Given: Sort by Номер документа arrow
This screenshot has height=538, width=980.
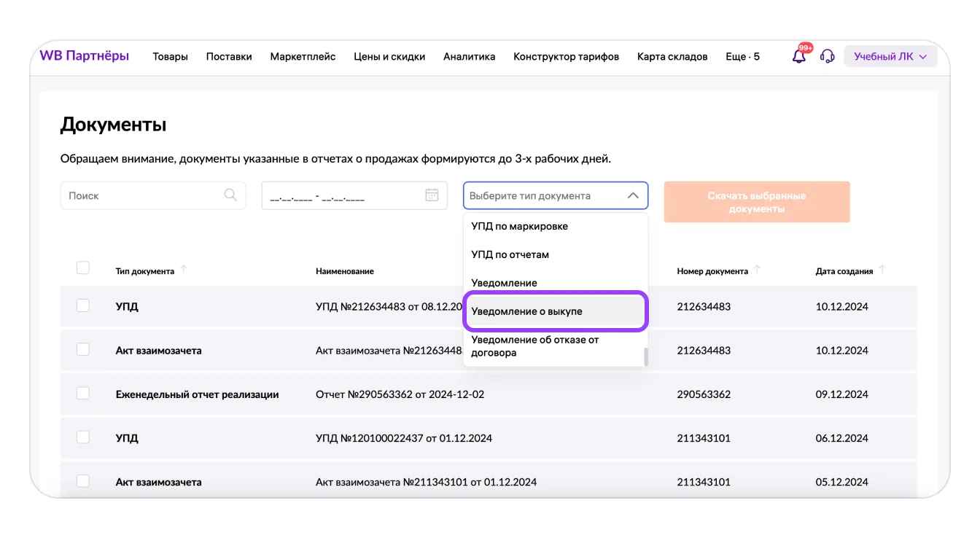Looking at the screenshot, I should pos(757,270).
